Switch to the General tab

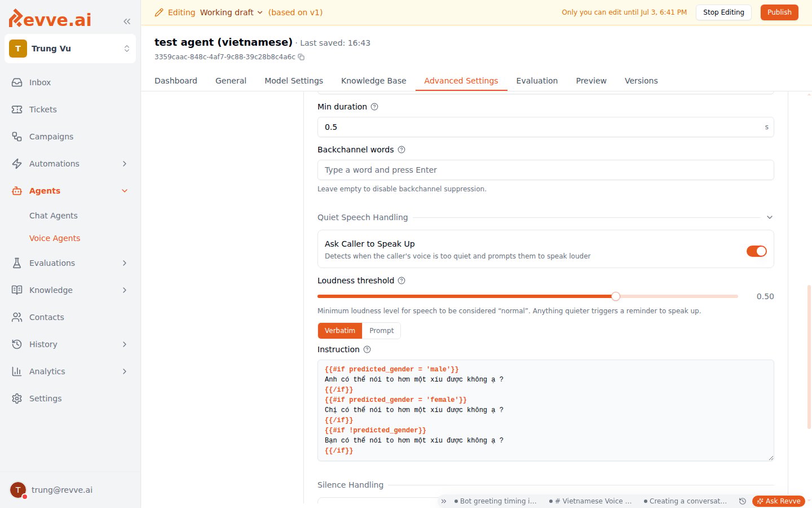coord(231,81)
